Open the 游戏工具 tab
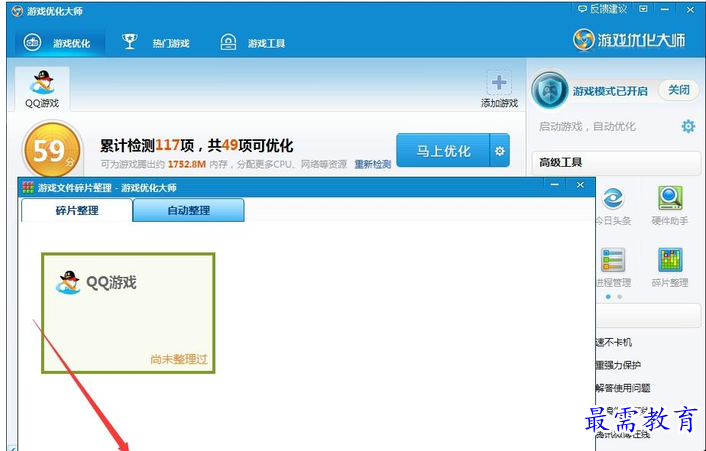The image size is (706, 451). [x=252, y=43]
